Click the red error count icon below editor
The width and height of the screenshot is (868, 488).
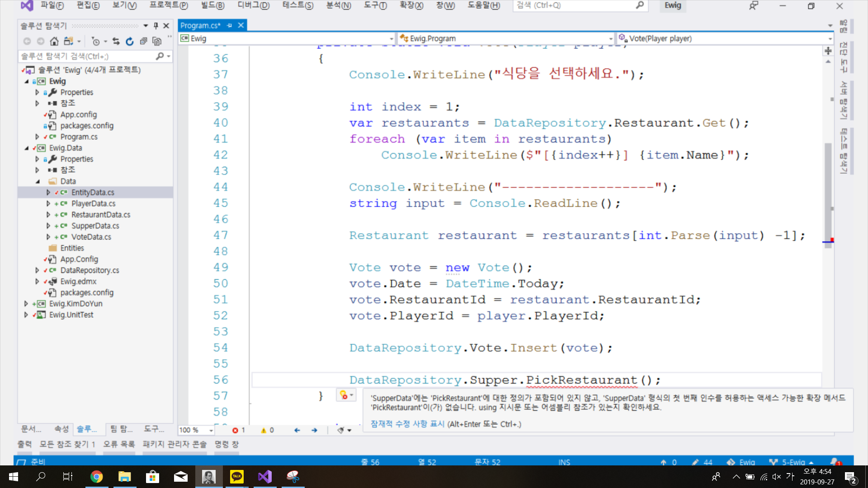tap(235, 430)
